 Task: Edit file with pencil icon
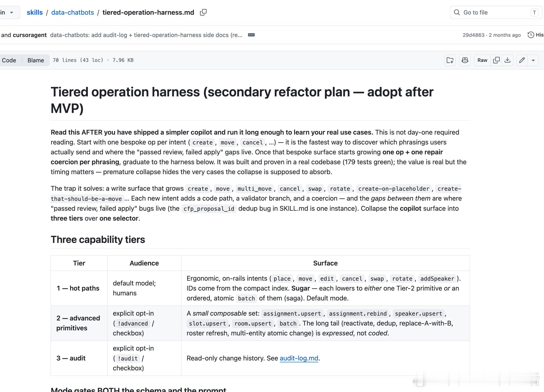(x=522, y=60)
